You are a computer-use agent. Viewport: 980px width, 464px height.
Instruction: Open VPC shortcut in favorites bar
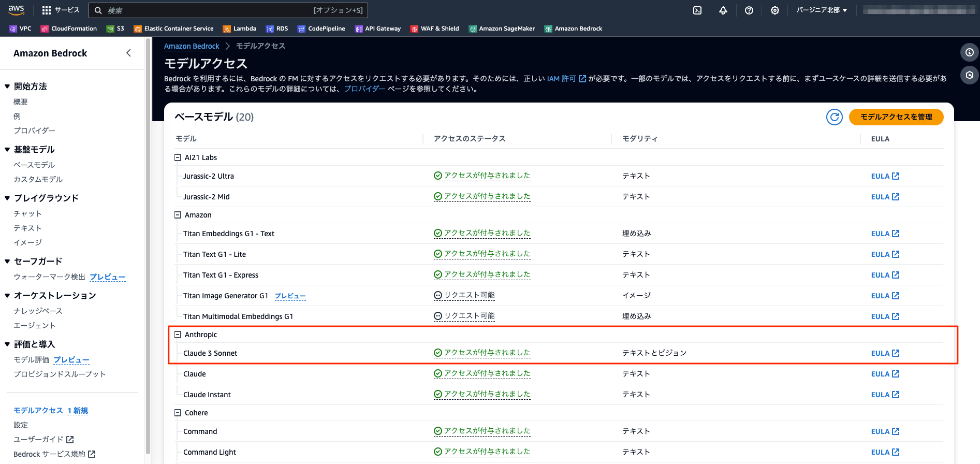(20, 28)
